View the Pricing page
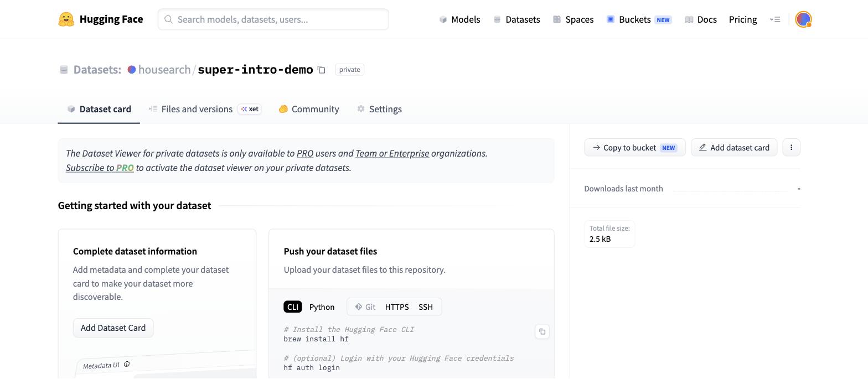Image resolution: width=868 pixels, height=379 pixels. point(743,19)
